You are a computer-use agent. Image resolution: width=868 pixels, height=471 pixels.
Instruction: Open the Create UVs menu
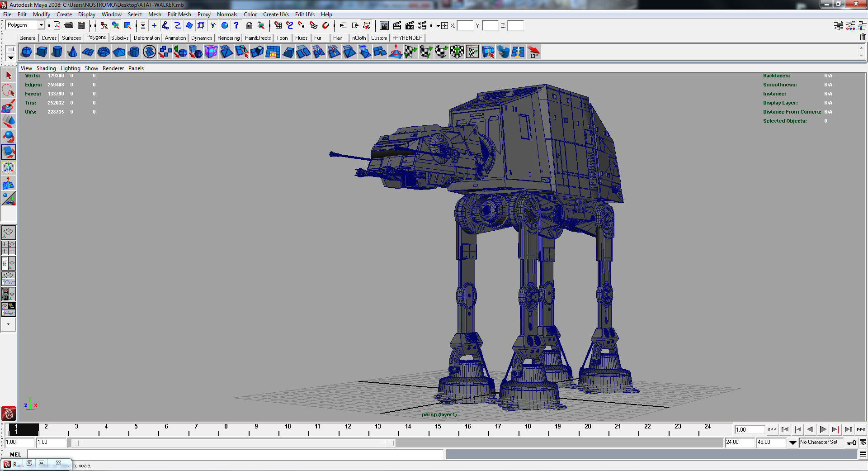click(276, 14)
